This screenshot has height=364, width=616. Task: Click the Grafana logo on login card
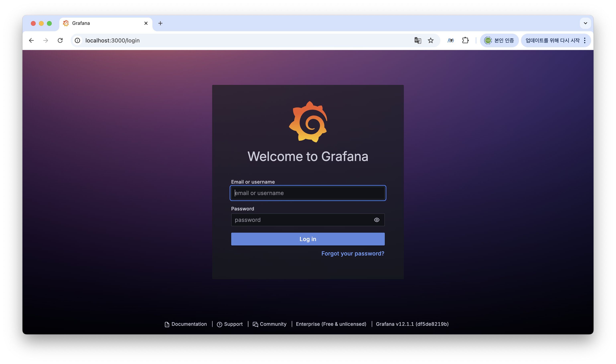click(x=308, y=122)
